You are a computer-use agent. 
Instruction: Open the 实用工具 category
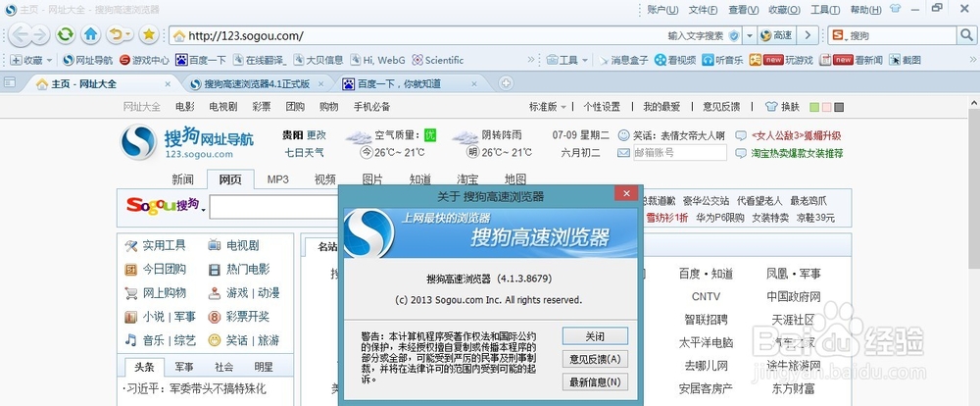click(x=156, y=245)
